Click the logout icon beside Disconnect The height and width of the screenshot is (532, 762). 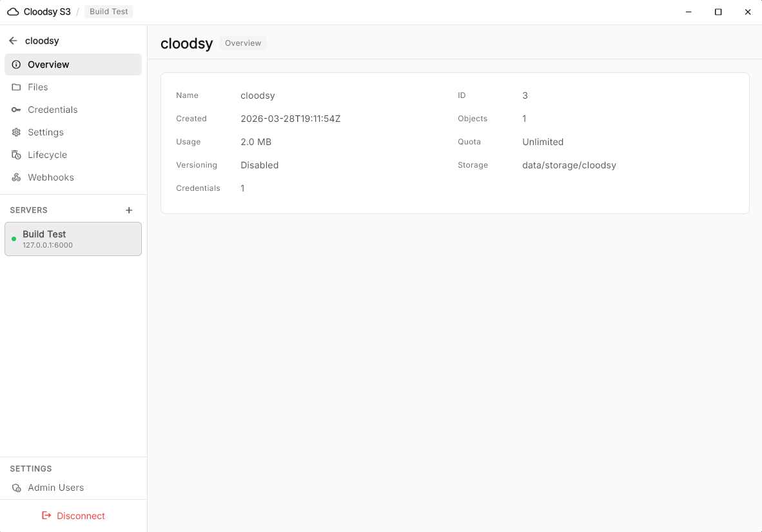tap(46, 515)
